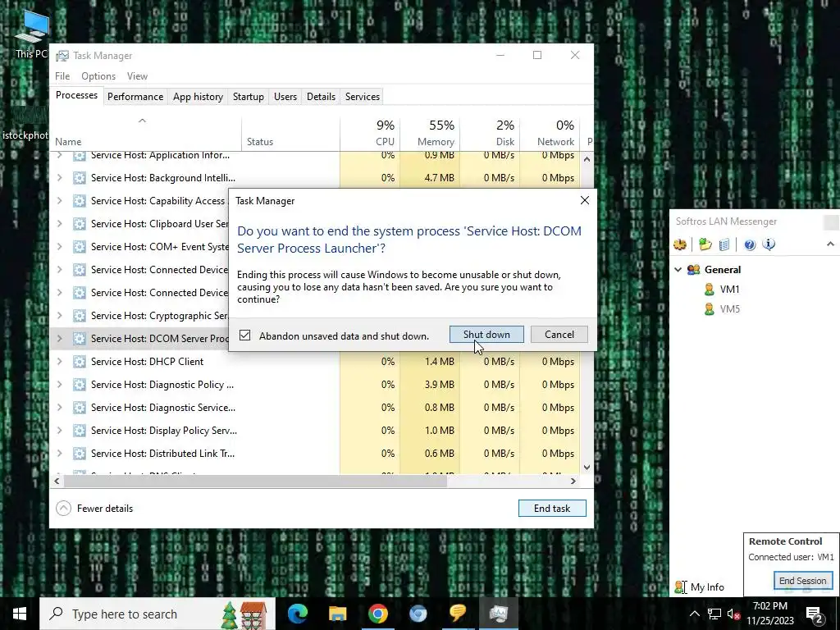Click gear icon of Service Host: Background Intelli...
The width and height of the screenshot is (840, 630).
(x=80, y=178)
